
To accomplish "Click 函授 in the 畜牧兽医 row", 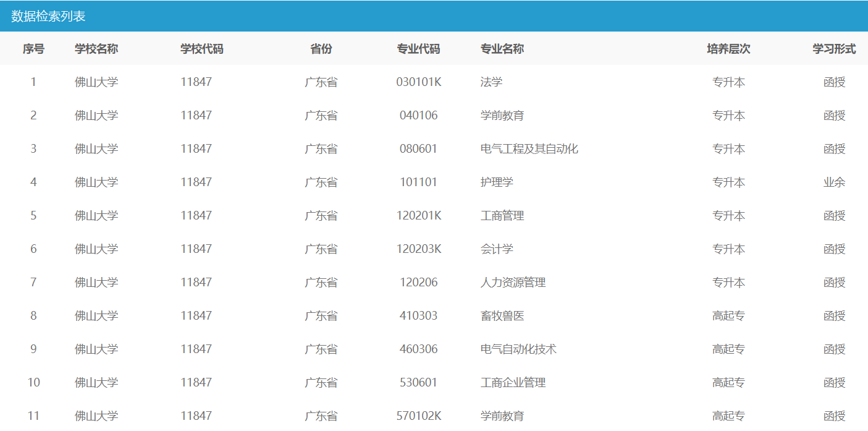I will coord(835,316).
